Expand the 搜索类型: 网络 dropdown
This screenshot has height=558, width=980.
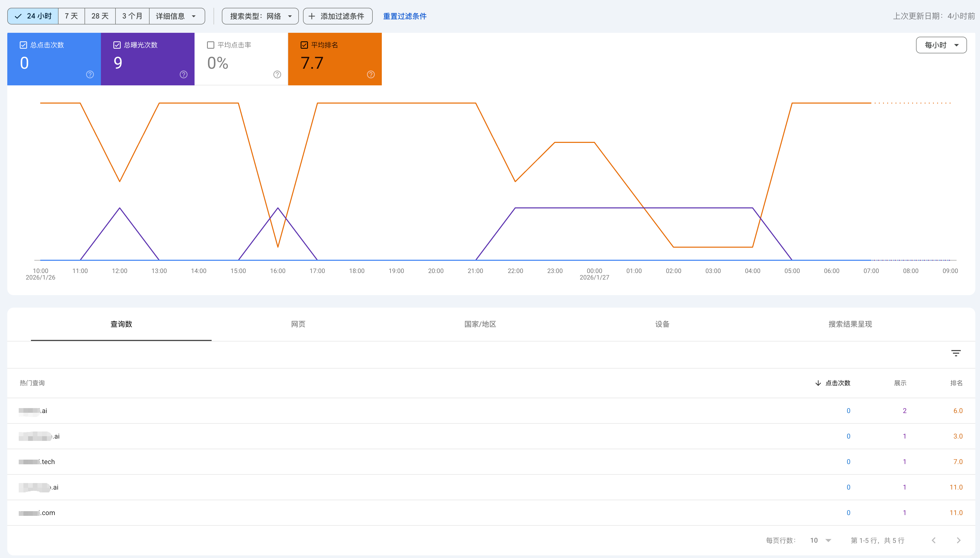coord(260,16)
